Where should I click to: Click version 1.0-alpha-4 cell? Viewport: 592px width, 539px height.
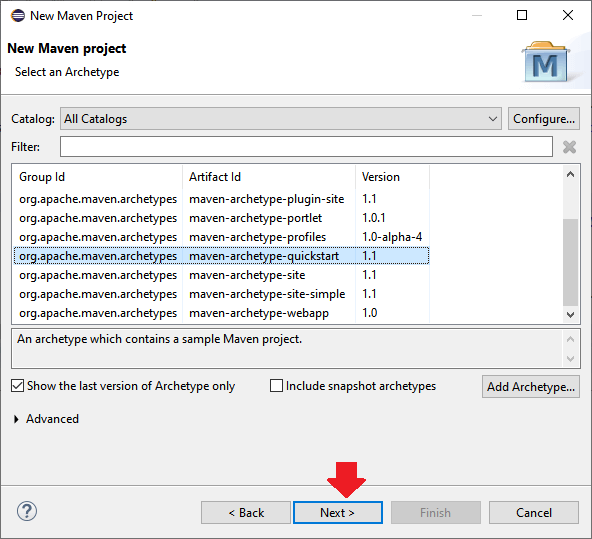(392, 237)
